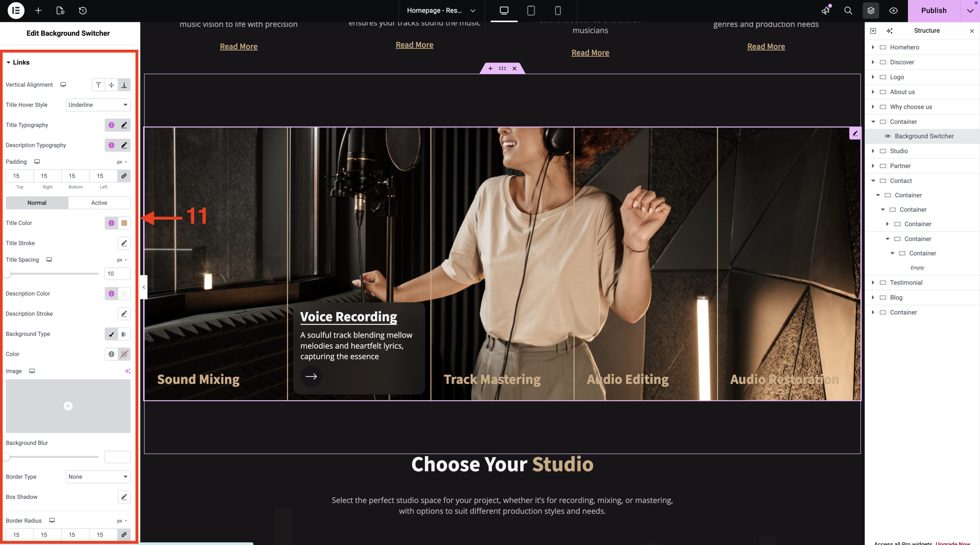This screenshot has width=980, height=545.
Task: Expand the Homehero tree item
Action: (x=873, y=47)
